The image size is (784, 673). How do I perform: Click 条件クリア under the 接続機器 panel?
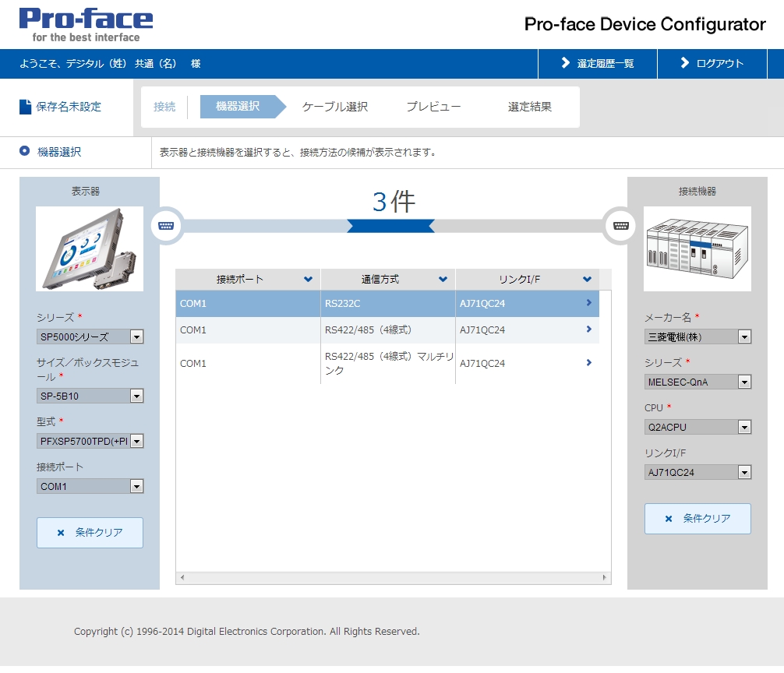pos(697,519)
